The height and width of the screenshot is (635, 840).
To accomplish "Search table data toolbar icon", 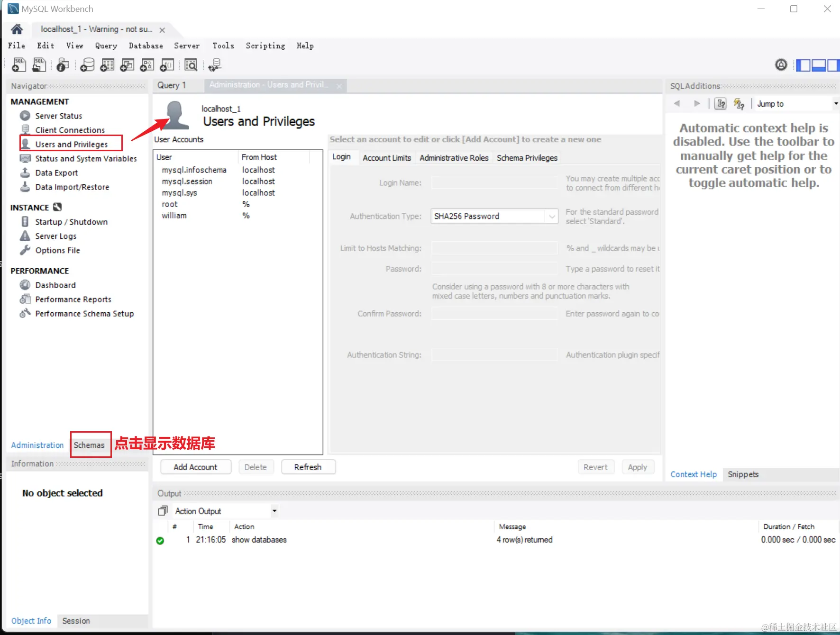I will (191, 64).
